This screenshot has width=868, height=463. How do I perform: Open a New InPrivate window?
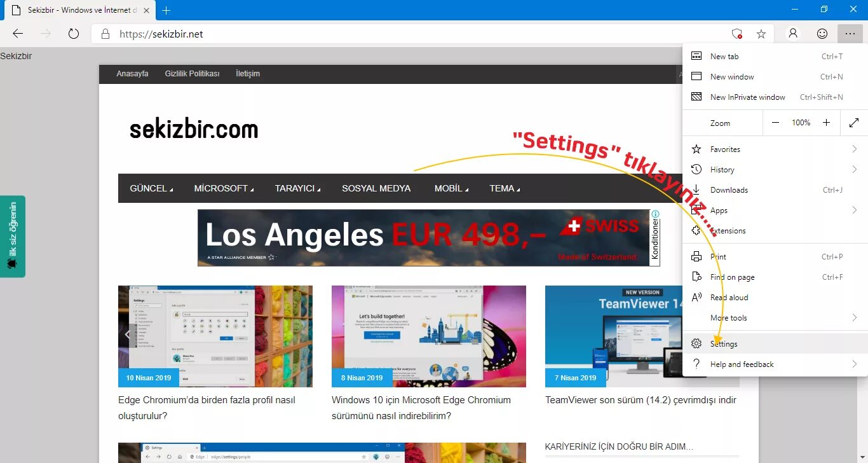[x=775, y=97]
